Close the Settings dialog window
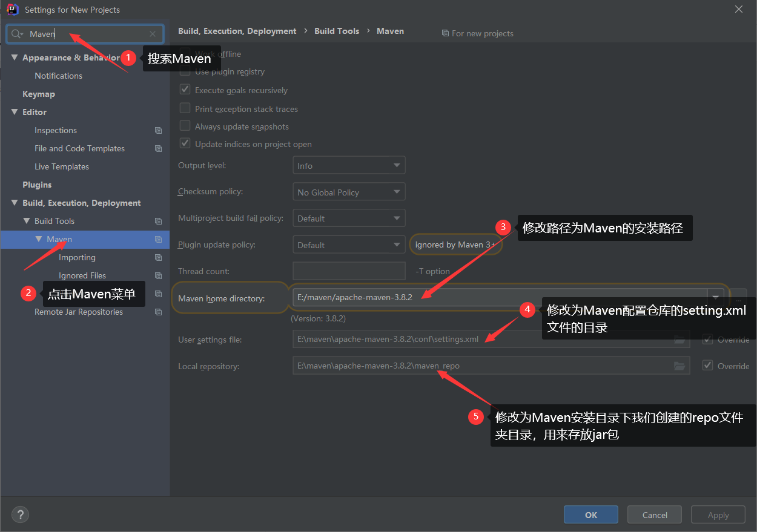This screenshot has width=757, height=532. [739, 10]
